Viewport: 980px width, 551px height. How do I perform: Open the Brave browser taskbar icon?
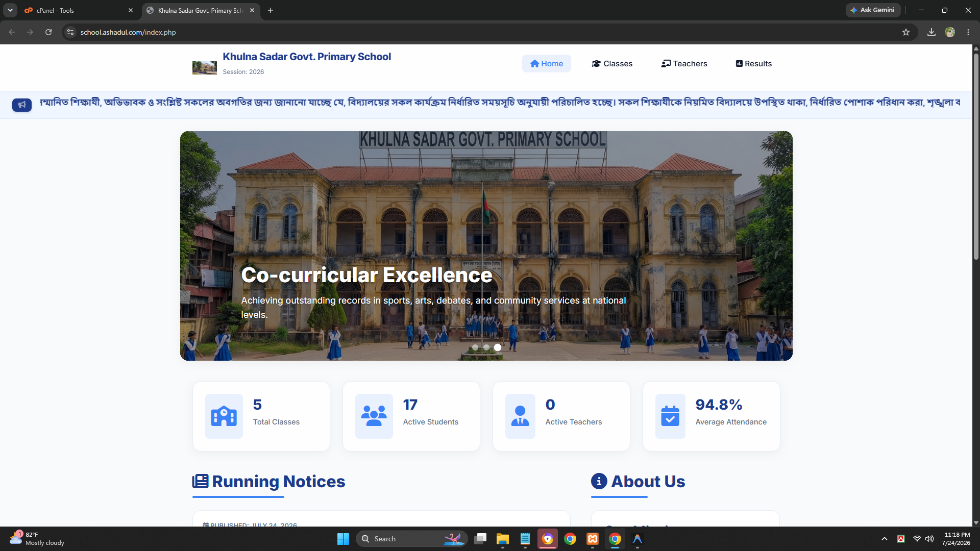[x=548, y=539]
